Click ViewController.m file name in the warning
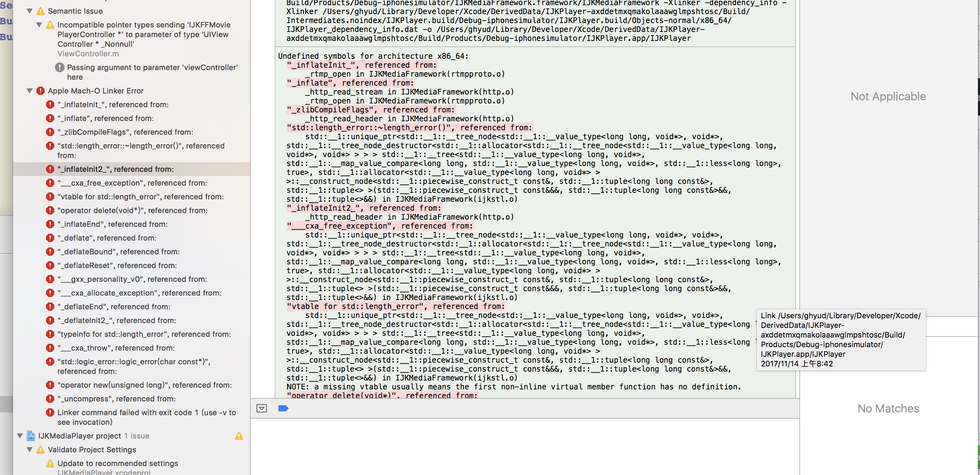 pyautogui.click(x=88, y=54)
